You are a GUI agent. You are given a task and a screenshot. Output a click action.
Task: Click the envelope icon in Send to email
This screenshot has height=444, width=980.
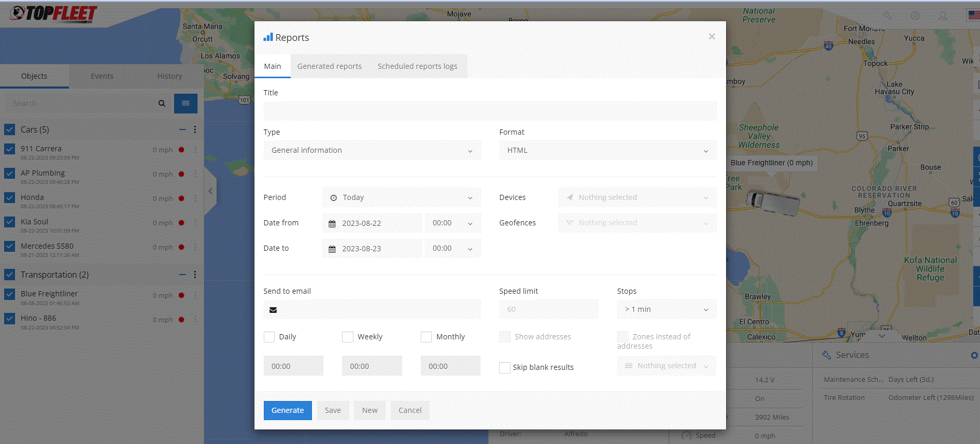[273, 310]
